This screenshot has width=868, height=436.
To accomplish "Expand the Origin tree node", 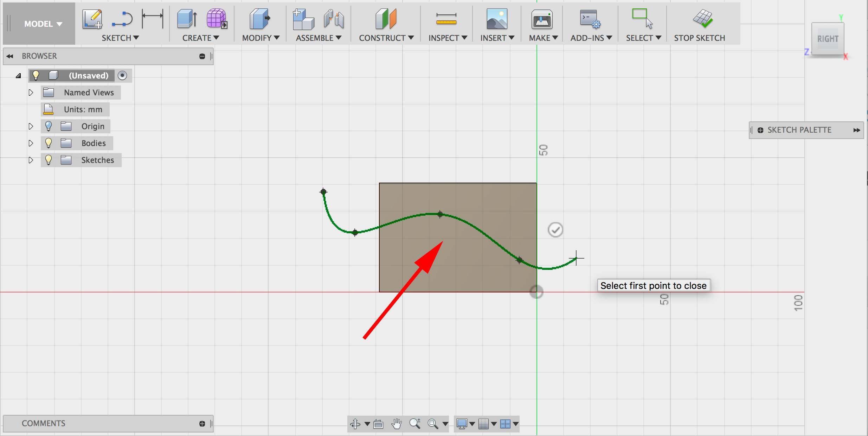I will tap(31, 126).
